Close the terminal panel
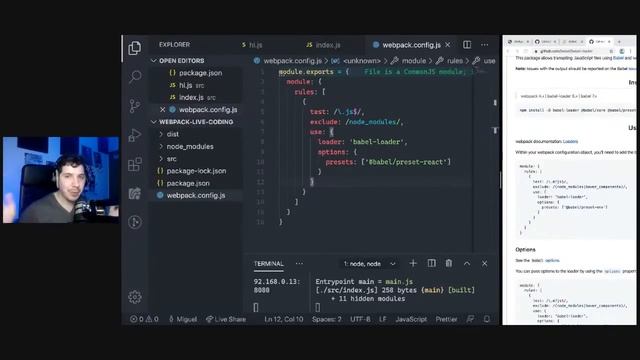The height and width of the screenshot is (360, 640). 484,264
